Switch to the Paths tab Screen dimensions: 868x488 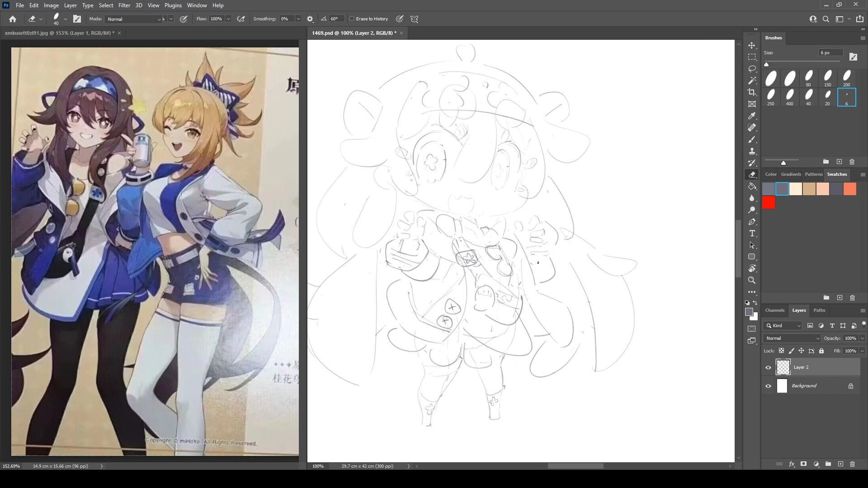[x=819, y=310]
